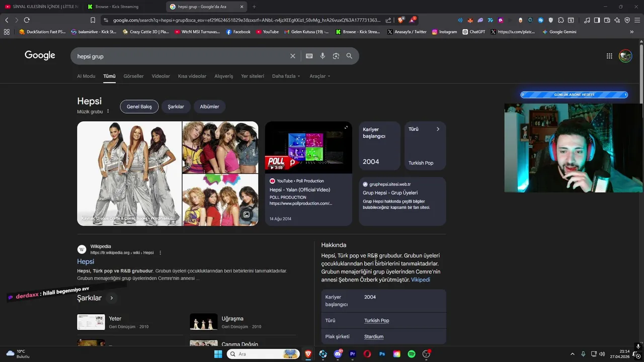Image resolution: width=644 pixels, height=362 pixels.
Task: Clear the Google search box text
Action: [293, 56]
